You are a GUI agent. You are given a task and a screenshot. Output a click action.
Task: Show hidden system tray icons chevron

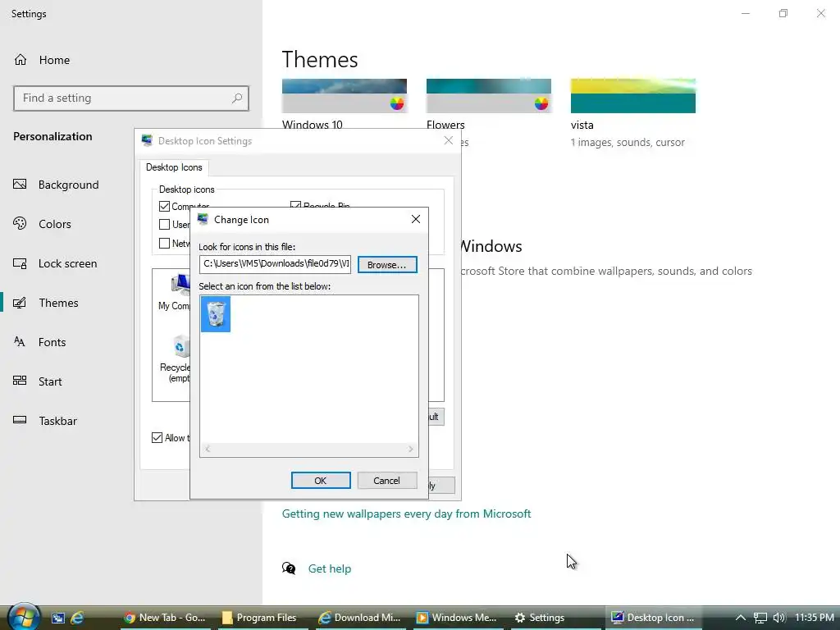(x=741, y=618)
